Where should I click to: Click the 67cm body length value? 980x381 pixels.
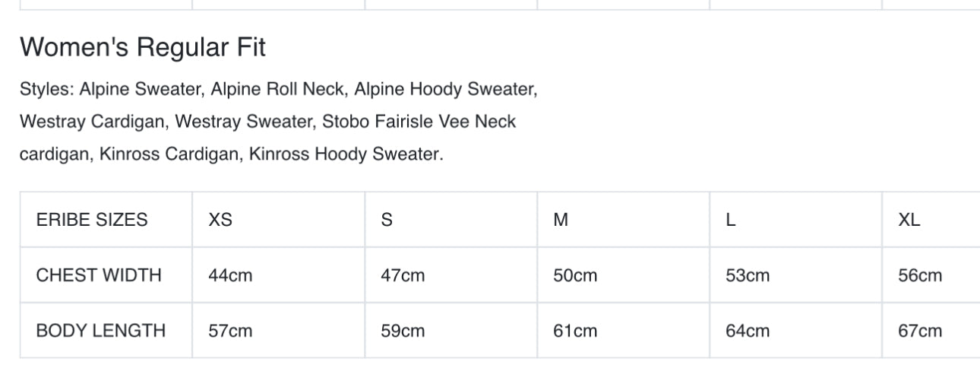pyautogui.click(x=919, y=331)
